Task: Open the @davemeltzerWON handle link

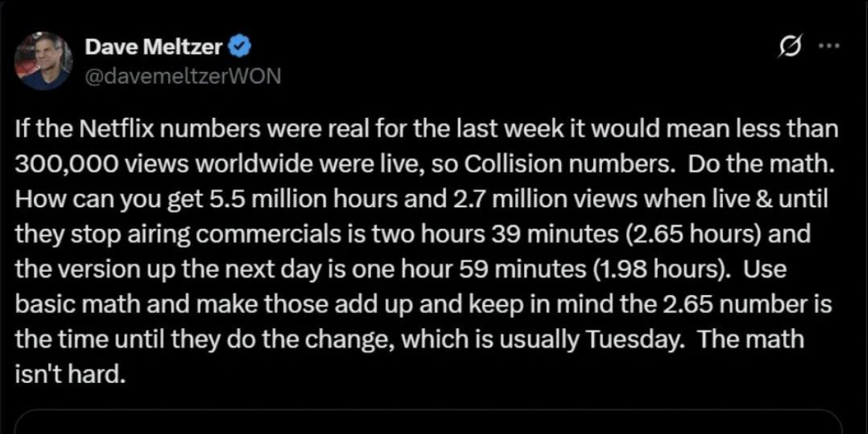Action: coord(183,76)
